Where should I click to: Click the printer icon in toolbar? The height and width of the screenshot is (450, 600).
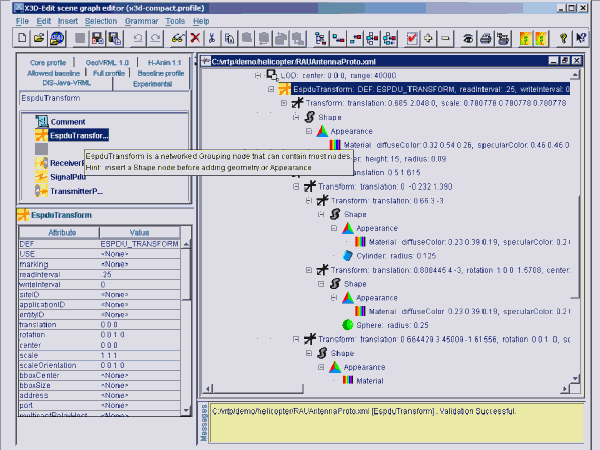click(485, 37)
